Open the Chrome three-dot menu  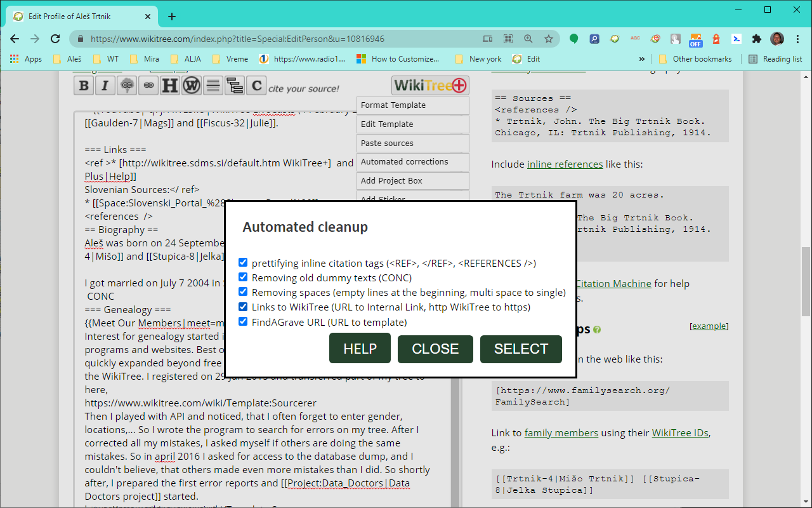coord(797,39)
